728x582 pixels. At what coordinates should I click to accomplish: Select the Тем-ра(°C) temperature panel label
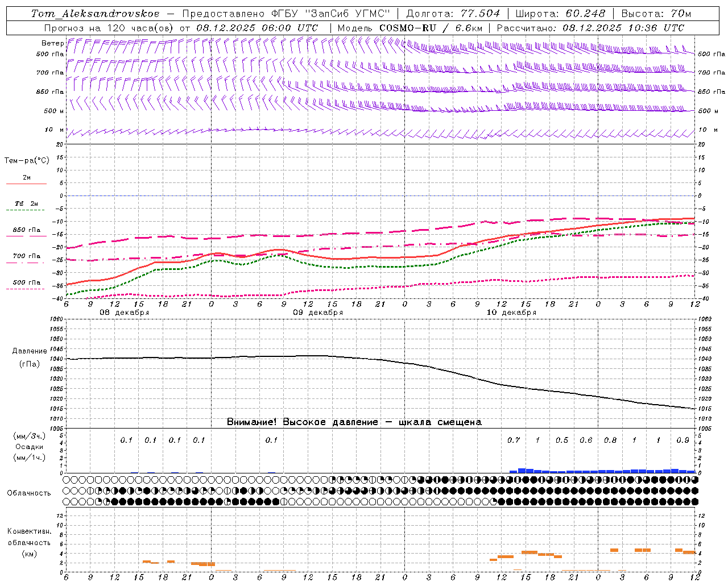tap(27, 161)
